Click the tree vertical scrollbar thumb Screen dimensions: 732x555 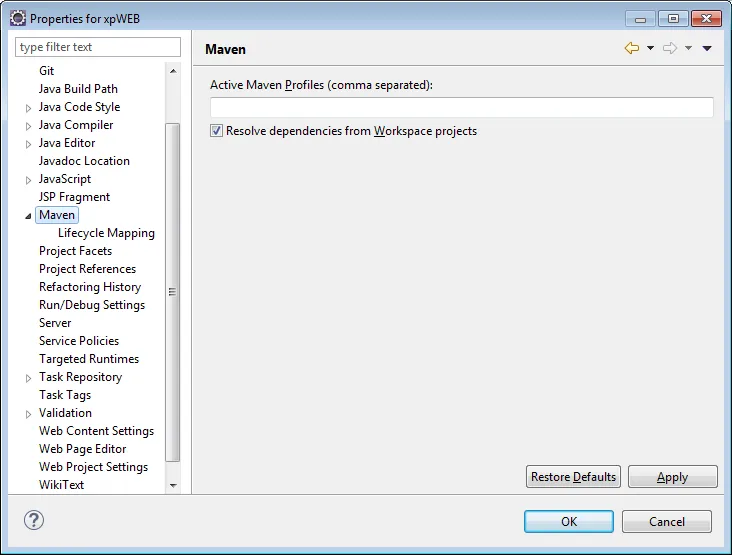click(x=173, y=292)
